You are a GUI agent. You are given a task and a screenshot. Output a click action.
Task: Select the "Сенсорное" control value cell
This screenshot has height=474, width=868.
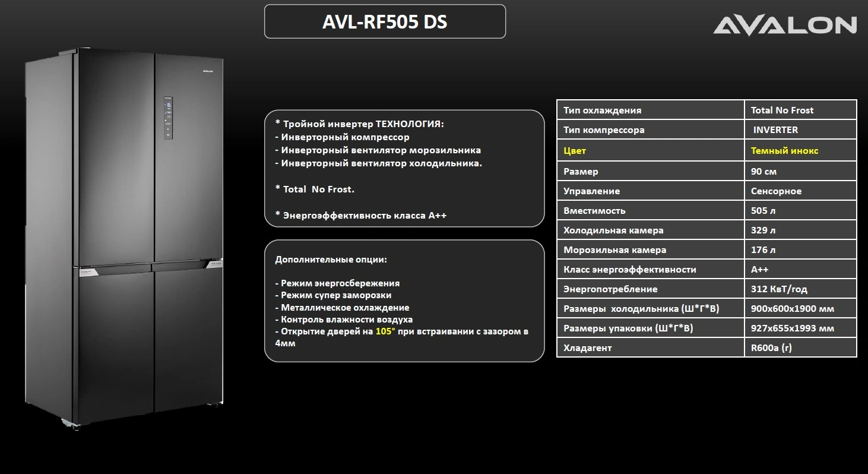[x=776, y=191]
